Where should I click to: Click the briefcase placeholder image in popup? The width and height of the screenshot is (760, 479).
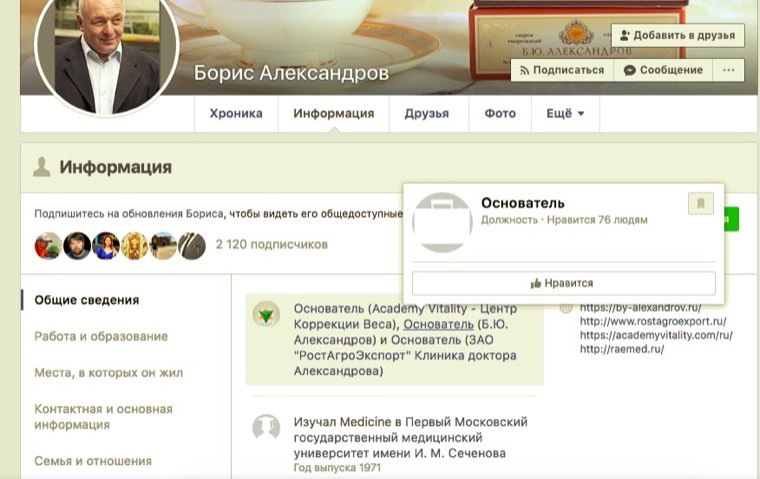pos(442,223)
